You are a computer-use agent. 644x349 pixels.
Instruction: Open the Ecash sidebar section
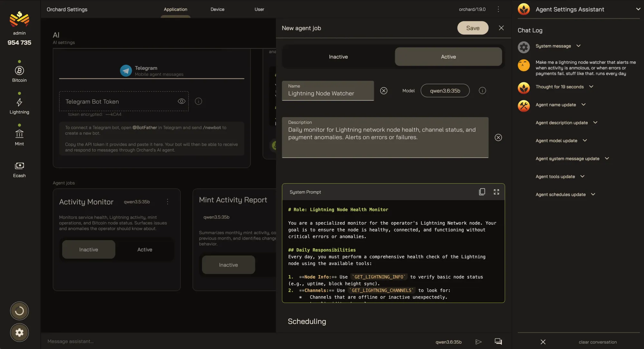click(x=19, y=170)
